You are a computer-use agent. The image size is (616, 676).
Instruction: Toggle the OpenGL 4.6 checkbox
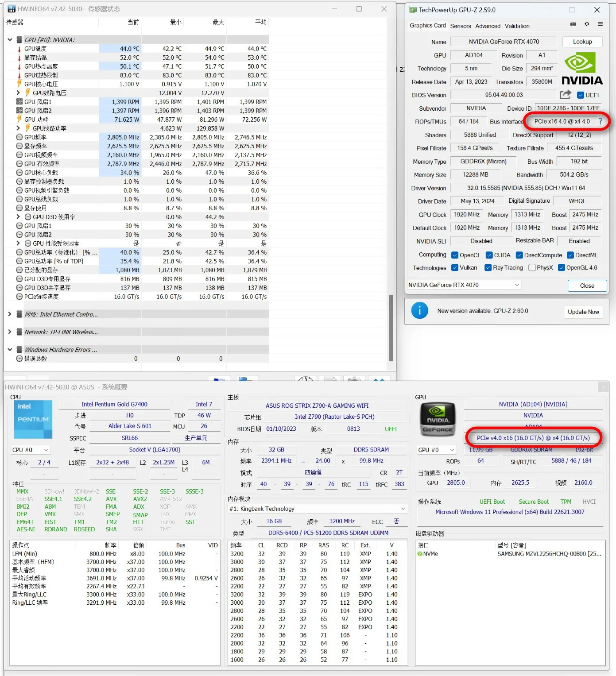pos(562,267)
